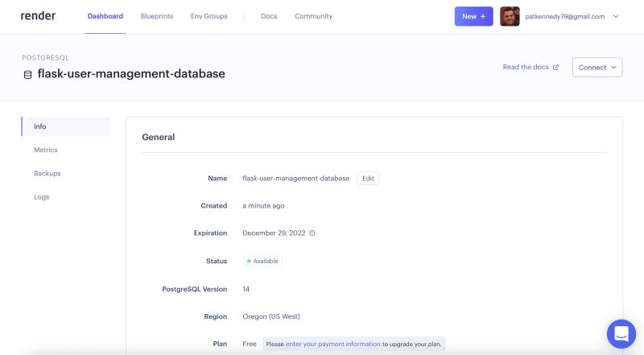Open the Dashboard tab
644x355 pixels.
tap(105, 16)
